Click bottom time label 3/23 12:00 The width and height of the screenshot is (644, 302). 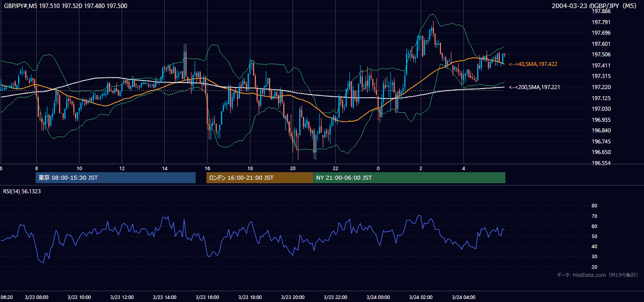pos(122,297)
